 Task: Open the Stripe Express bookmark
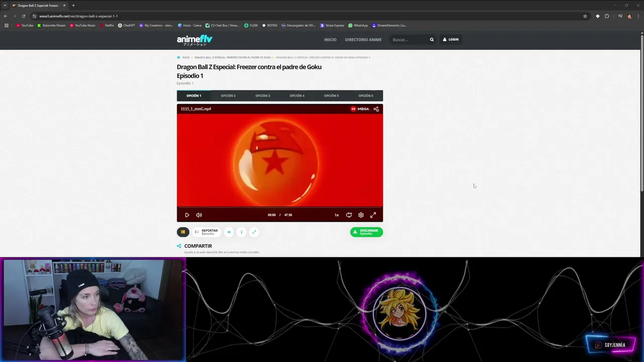tap(332, 25)
